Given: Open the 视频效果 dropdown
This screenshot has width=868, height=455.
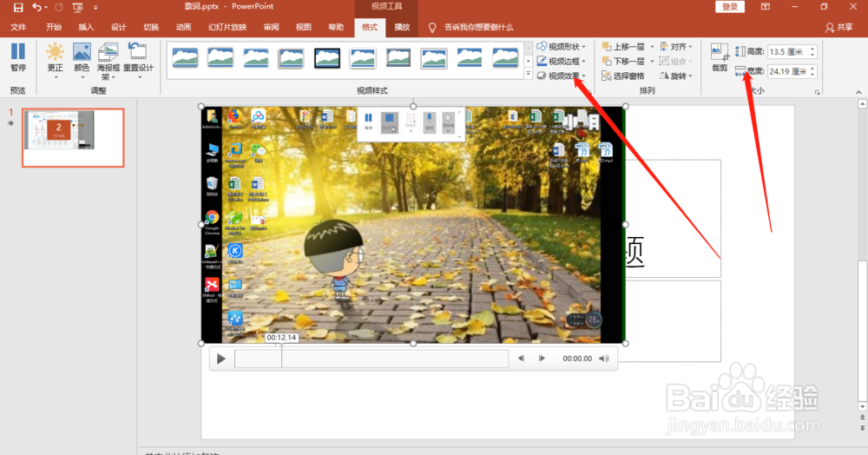Looking at the screenshot, I should click(562, 76).
